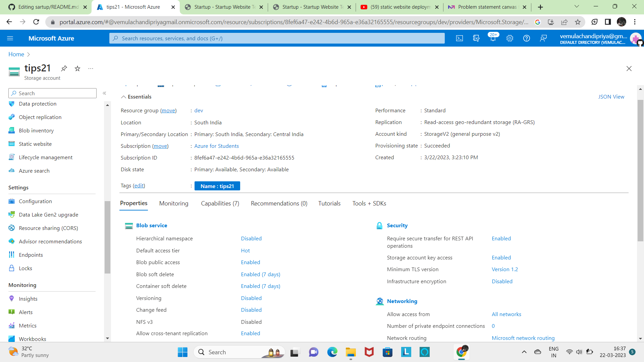Screen dimensions: 644x362
Task: Select Static website in the sidebar
Action: click(x=35, y=144)
